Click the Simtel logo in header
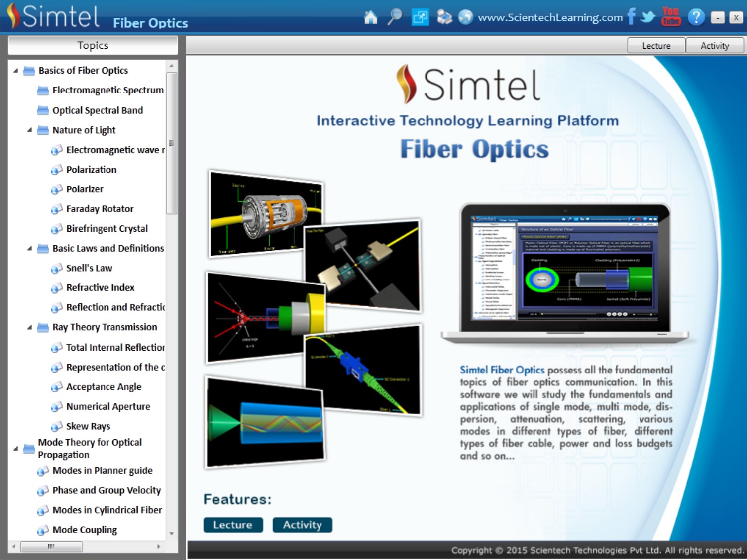Image resolution: width=747 pixels, height=560 pixels. pyautogui.click(x=52, y=16)
